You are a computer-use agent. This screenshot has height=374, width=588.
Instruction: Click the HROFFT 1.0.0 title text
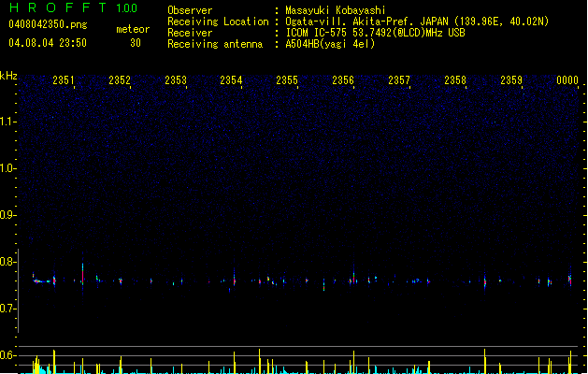74,7
